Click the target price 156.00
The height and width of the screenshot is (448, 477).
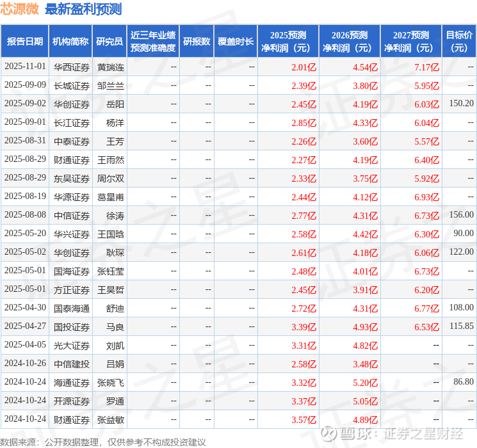461,215
